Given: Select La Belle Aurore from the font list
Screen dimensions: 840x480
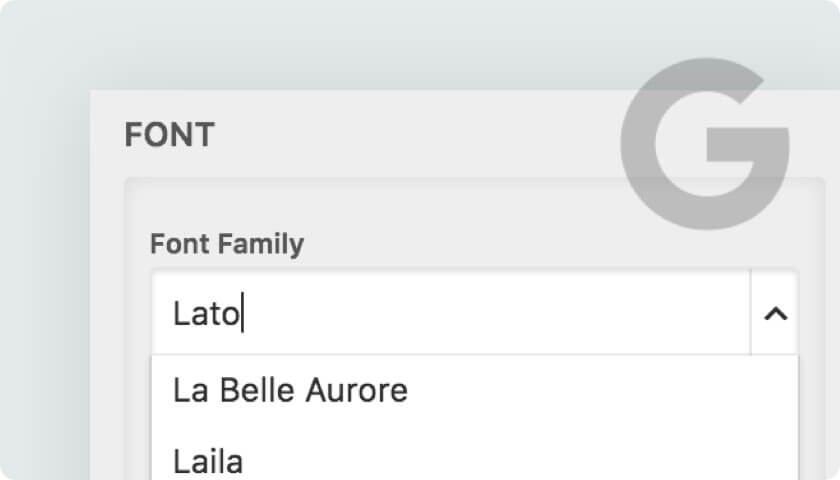Looking at the screenshot, I should (x=290, y=390).
